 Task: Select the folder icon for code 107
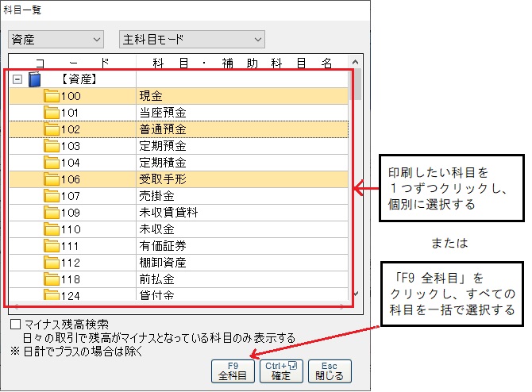(x=52, y=196)
